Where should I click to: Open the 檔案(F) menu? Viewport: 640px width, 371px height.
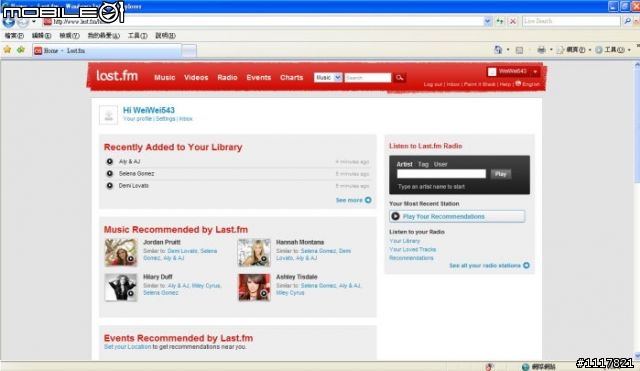[14, 36]
